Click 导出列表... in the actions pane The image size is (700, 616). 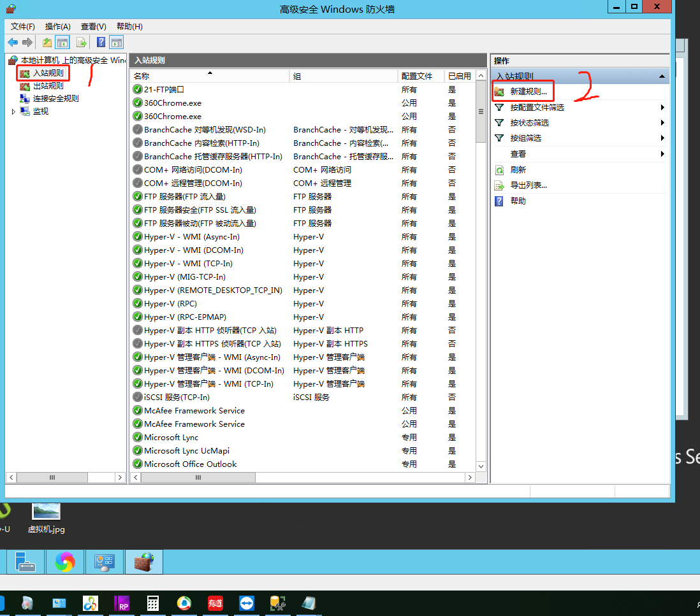[x=529, y=185]
